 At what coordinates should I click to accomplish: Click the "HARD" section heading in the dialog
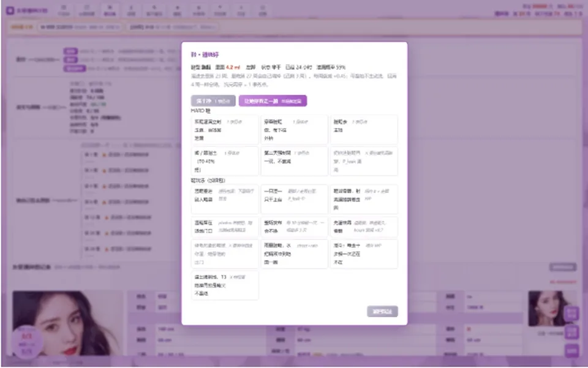(200, 111)
